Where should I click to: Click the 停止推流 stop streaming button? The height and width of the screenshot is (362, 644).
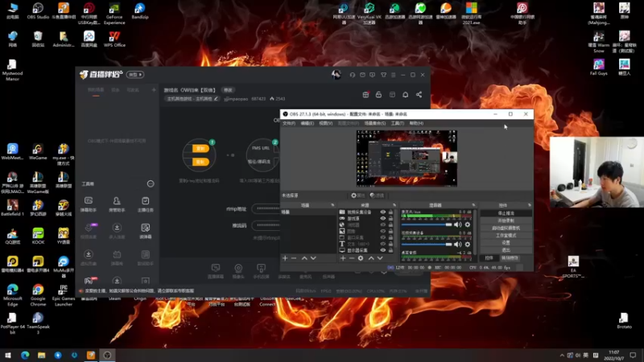point(506,213)
